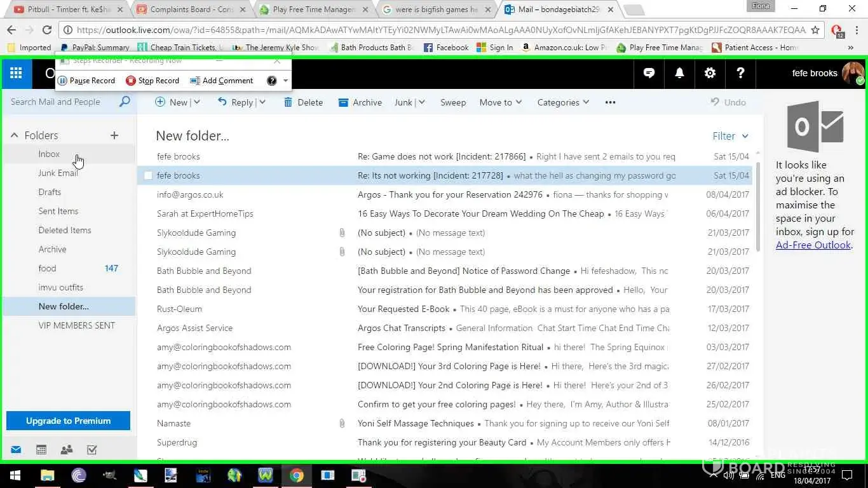868x488 pixels.
Task: Open the People contacts icon
Action: coord(67,450)
